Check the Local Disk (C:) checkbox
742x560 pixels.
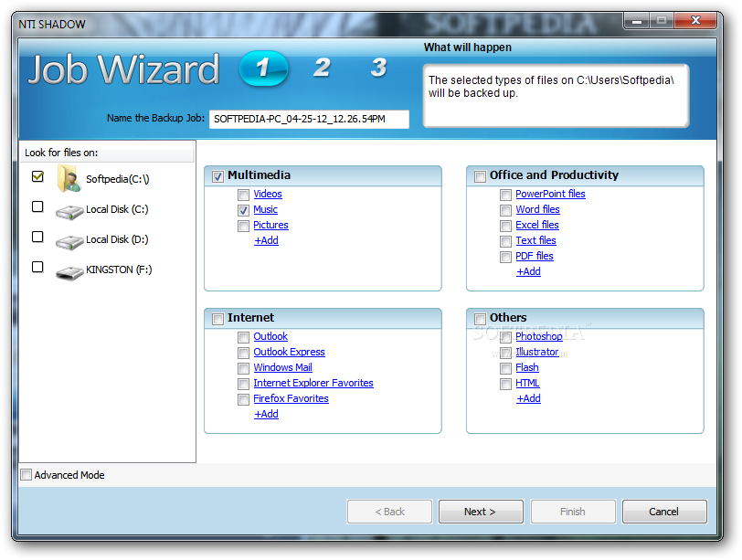[x=37, y=206]
